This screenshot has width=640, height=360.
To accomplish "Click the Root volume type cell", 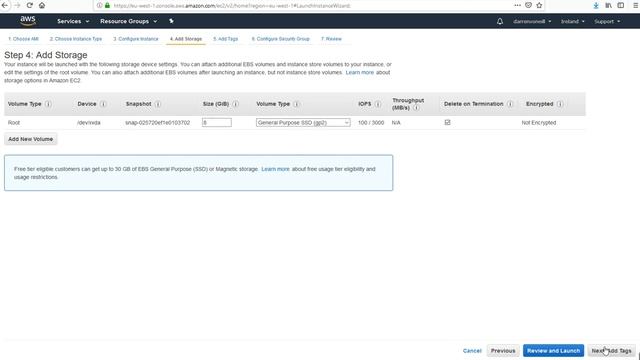I will 14,122.
